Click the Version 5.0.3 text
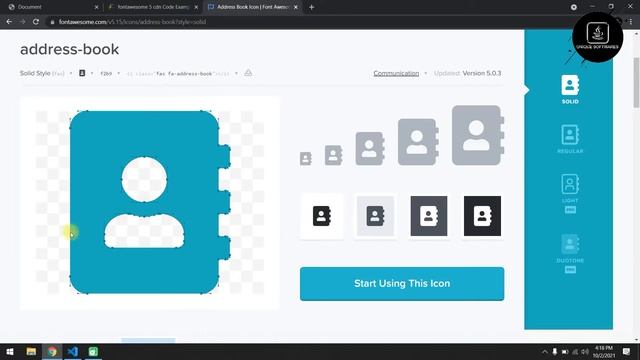Image resolution: width=640 pixels, height=360 pixels. tap(482, 73)
